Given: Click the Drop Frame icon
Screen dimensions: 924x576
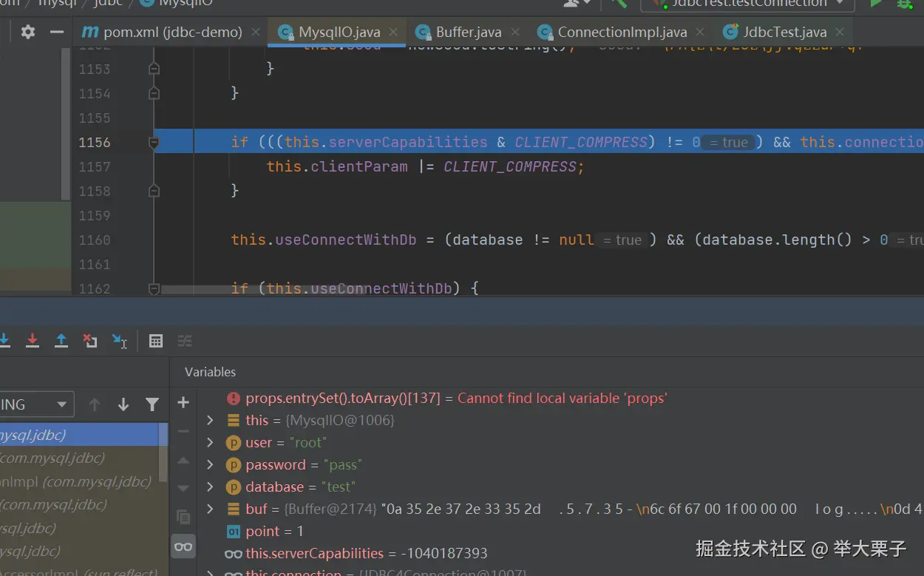Looking at the screenshot, I should click(x=90, y=341).
